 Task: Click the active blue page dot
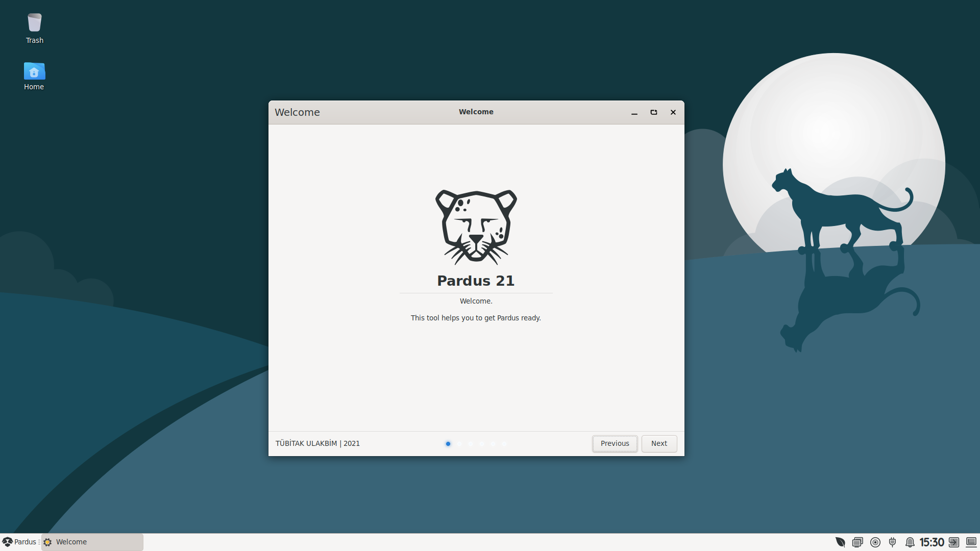point(448,444)
